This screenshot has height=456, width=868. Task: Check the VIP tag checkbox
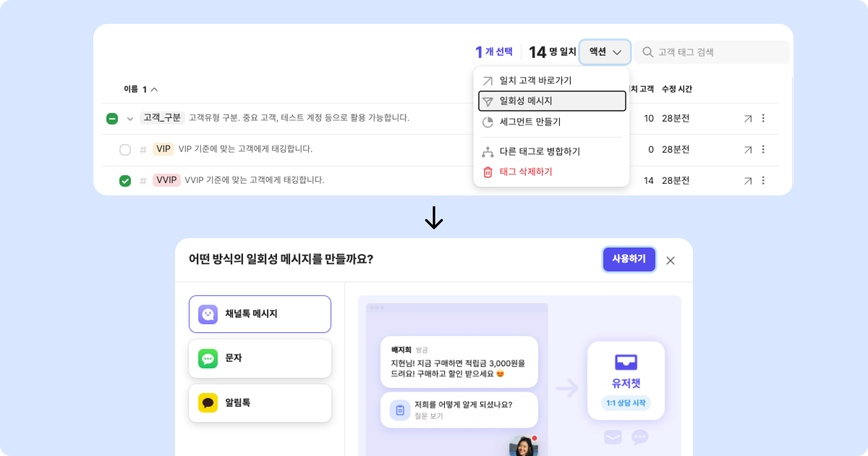(x=125, y=149)
